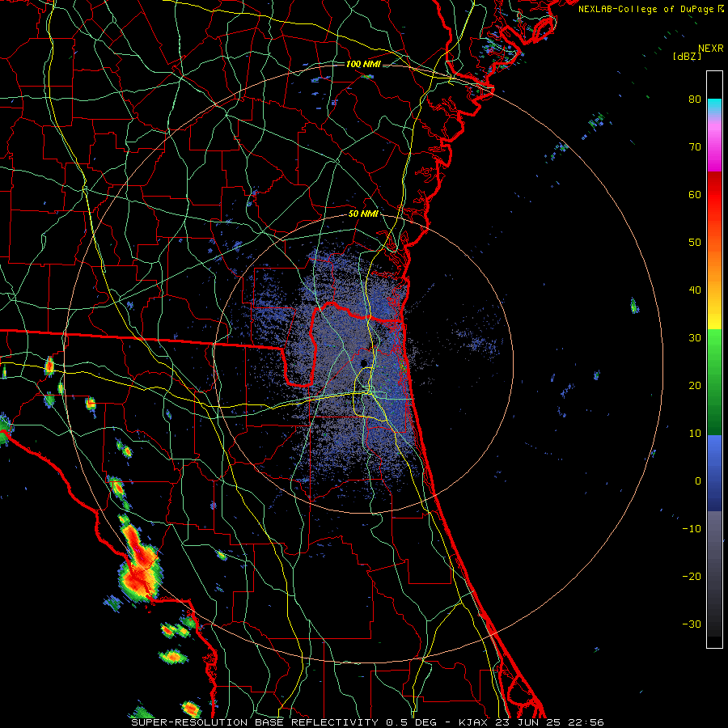Click the 40 dBZ scale value
The image size is (728, 728).
coord(695,290)
